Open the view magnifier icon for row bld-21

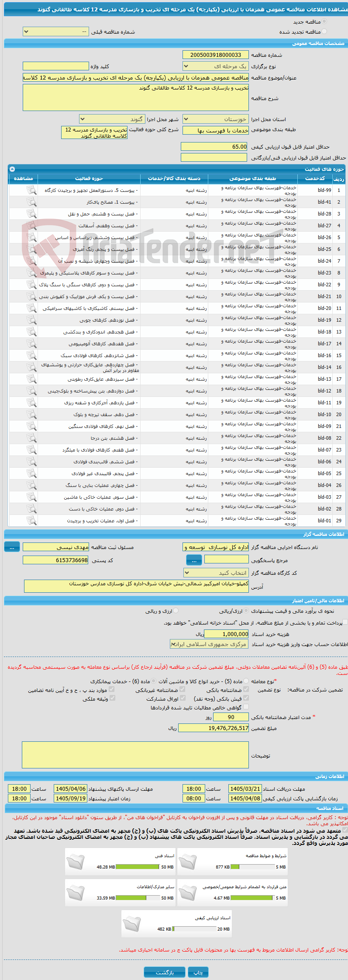(31, 296)
